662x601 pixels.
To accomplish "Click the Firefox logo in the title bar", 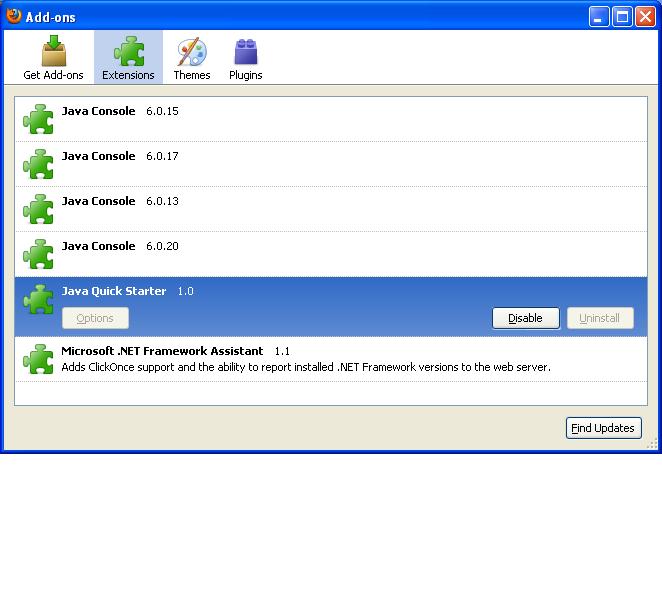I will point(14,16).
